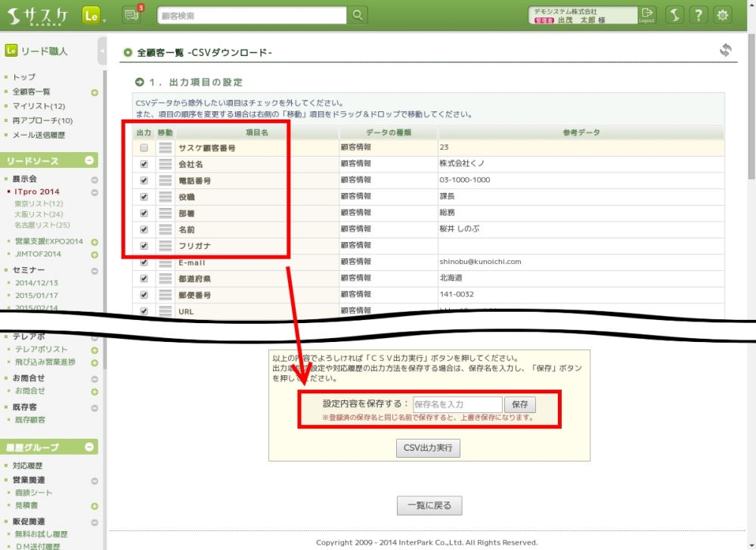The width and height of the screenshot is (756, 550).
Task: Click the magnifier search button
Action: [357, 15]
